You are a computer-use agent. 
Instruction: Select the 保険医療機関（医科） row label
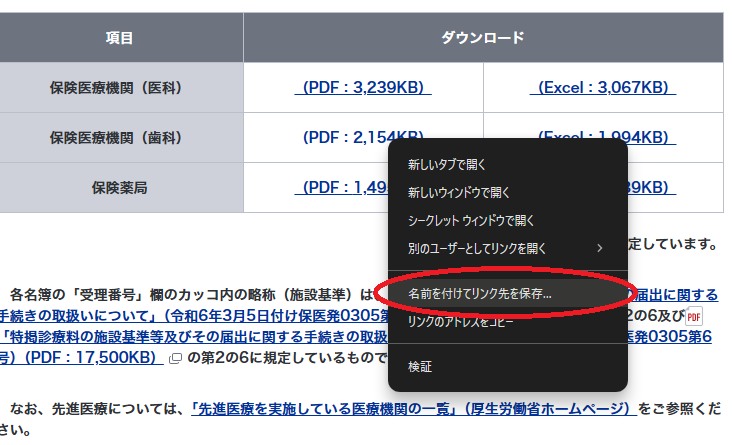pos(120,88)
